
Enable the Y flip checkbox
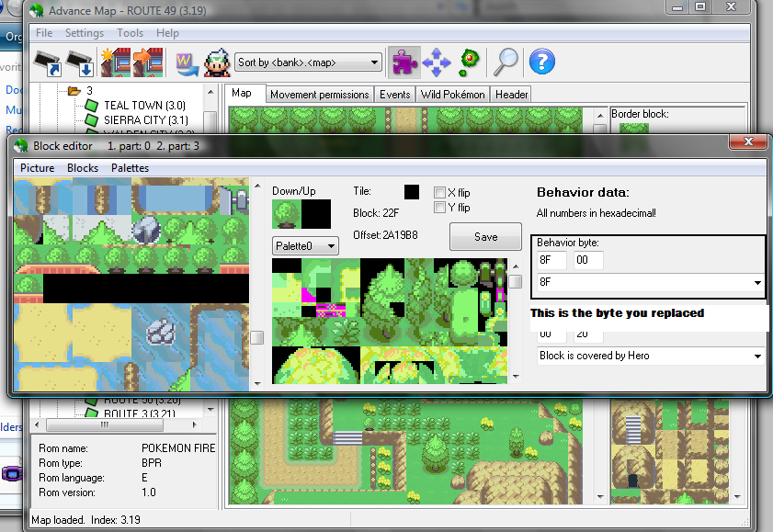439,207
